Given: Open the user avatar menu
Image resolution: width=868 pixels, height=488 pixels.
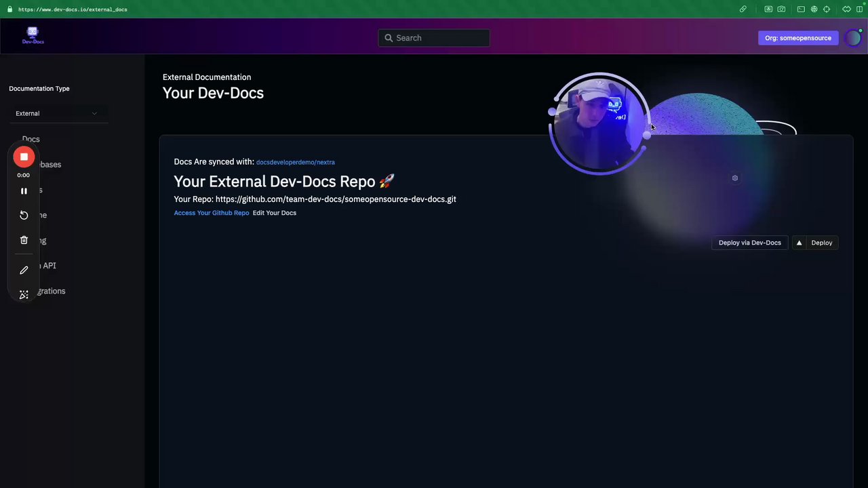Looking at the screenshot, I should point(853,38).
